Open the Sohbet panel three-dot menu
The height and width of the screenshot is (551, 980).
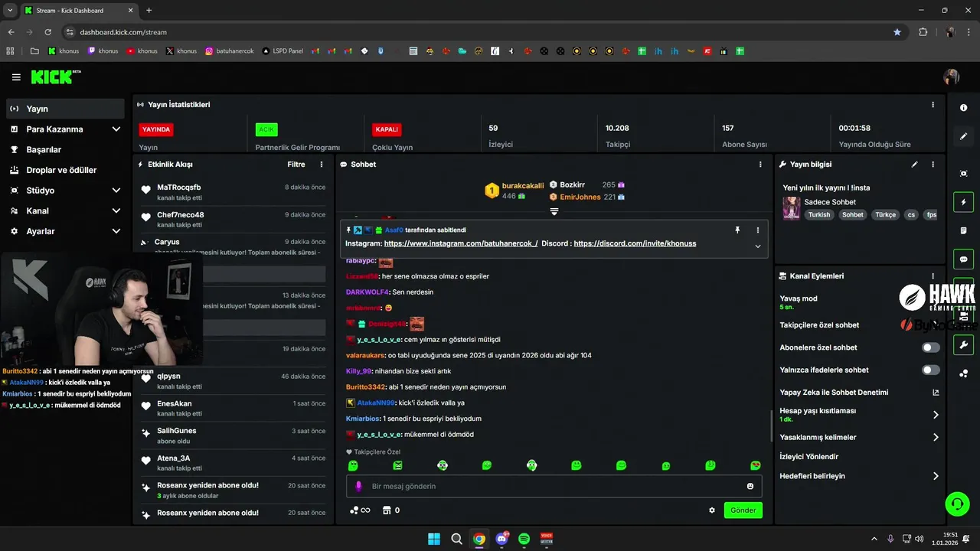pos(760,165)
